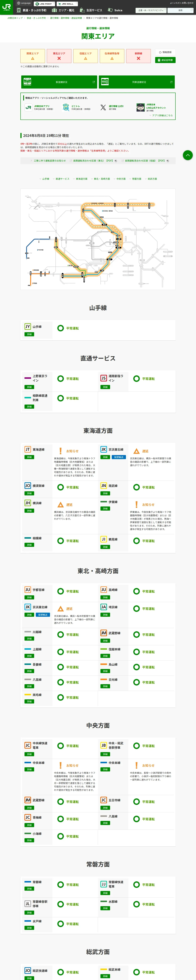Viewport: 196px width, 980px height.
Task: Open 詳細 for 伊東線
Action: [x=105, y=509]
